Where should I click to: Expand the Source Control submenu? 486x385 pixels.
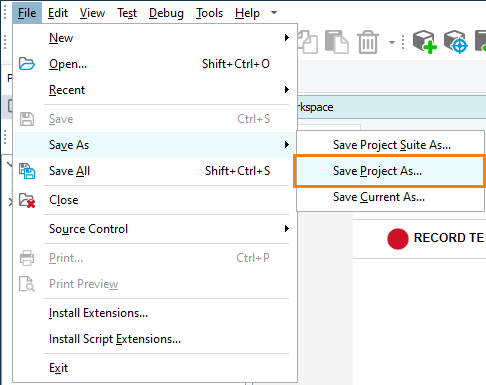[155, 229]
